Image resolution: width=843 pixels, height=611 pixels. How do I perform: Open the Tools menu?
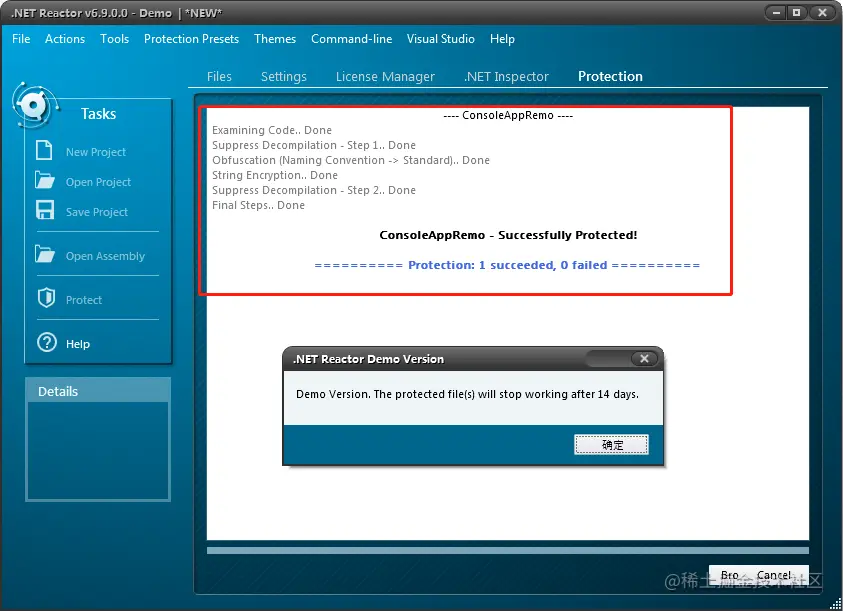tap(115, 39)
